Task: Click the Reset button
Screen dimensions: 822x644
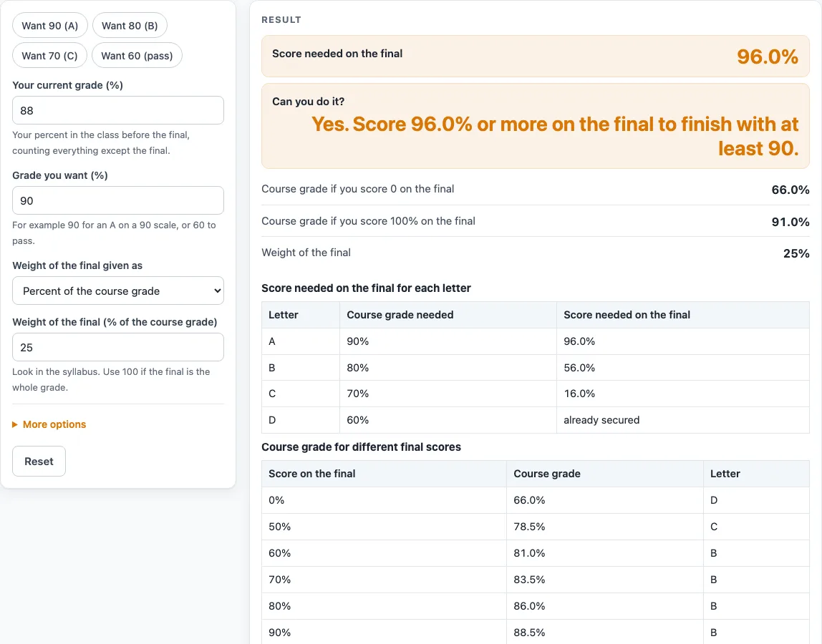Action: [x=39, y=461]
